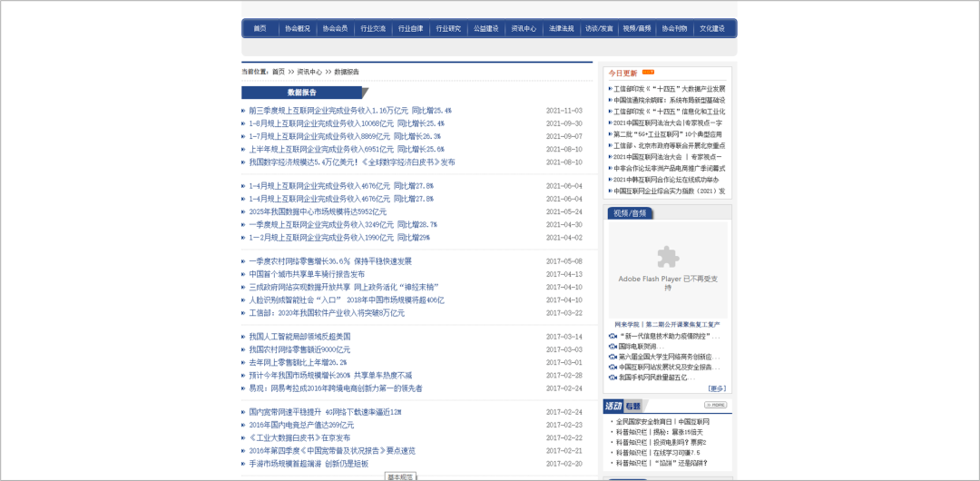The image size is (980, 481).
Task: Click the 资讯中心 breadcrumb link
Action: tap(309, 71)
